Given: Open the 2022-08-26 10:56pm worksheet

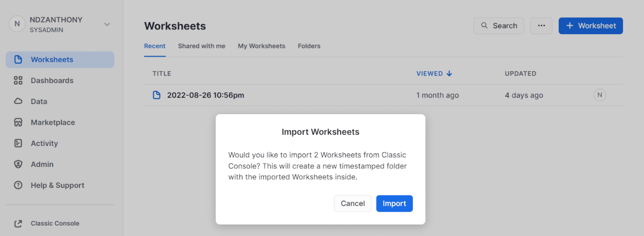Looking at the screenshot, I should 205,95.
